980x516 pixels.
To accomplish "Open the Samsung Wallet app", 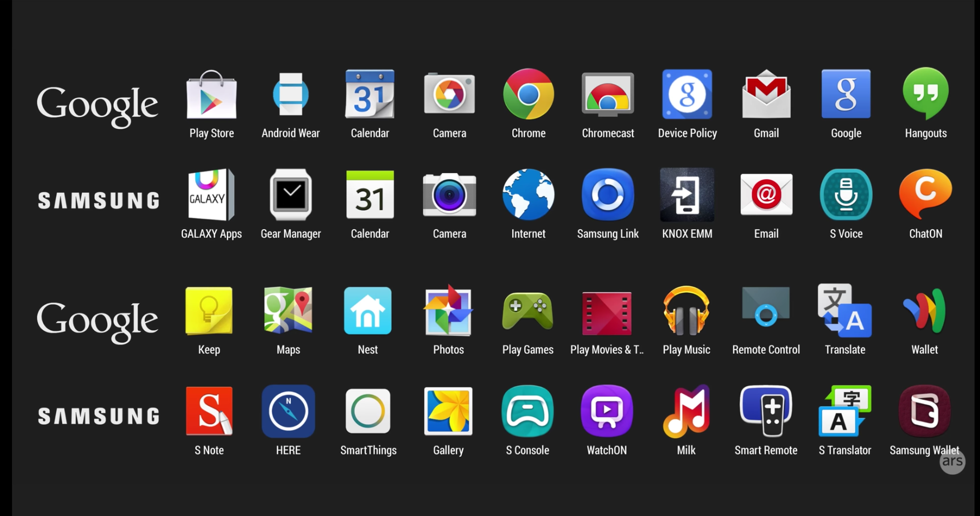I will (x=924, y=411).
